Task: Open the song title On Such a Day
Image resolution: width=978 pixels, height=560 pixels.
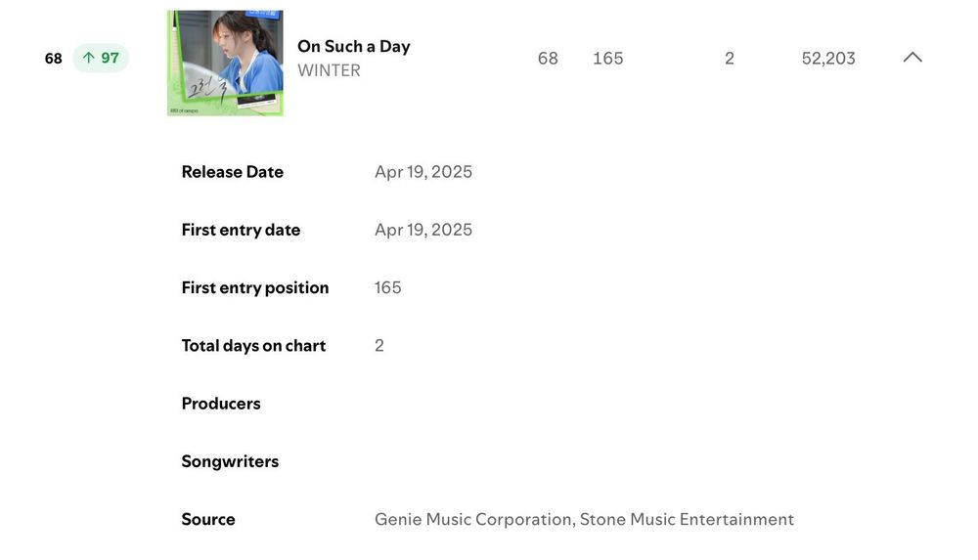Action: 353,46
